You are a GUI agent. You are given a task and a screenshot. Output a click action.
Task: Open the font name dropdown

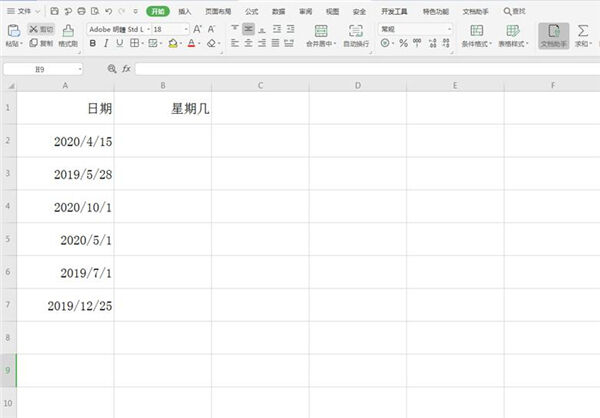tap(148, 29)
